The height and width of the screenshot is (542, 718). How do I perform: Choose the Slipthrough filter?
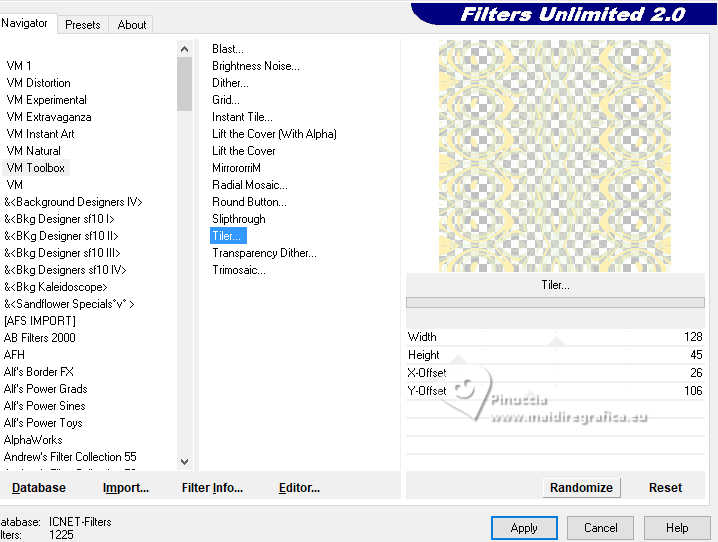pos(239,219)
